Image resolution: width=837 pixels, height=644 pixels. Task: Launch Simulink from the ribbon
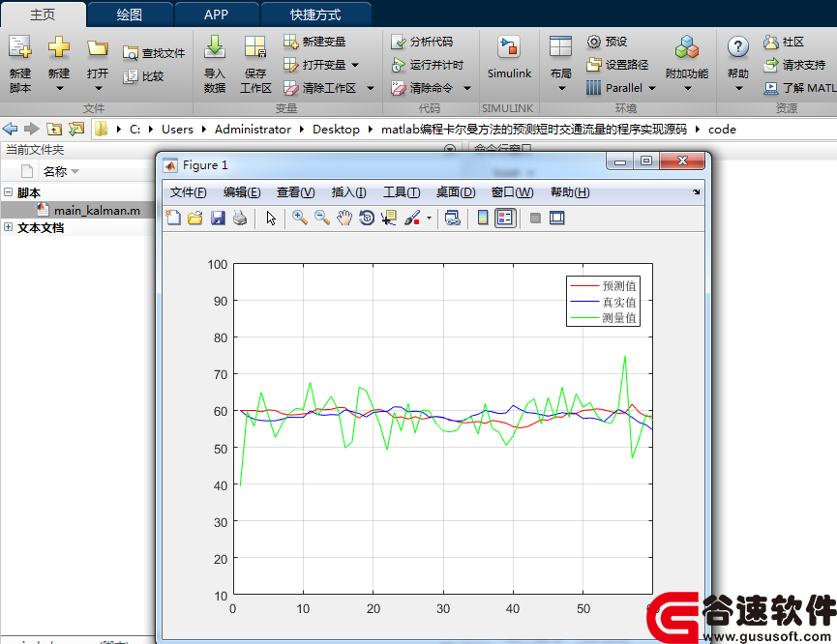(x=509, y=58)
